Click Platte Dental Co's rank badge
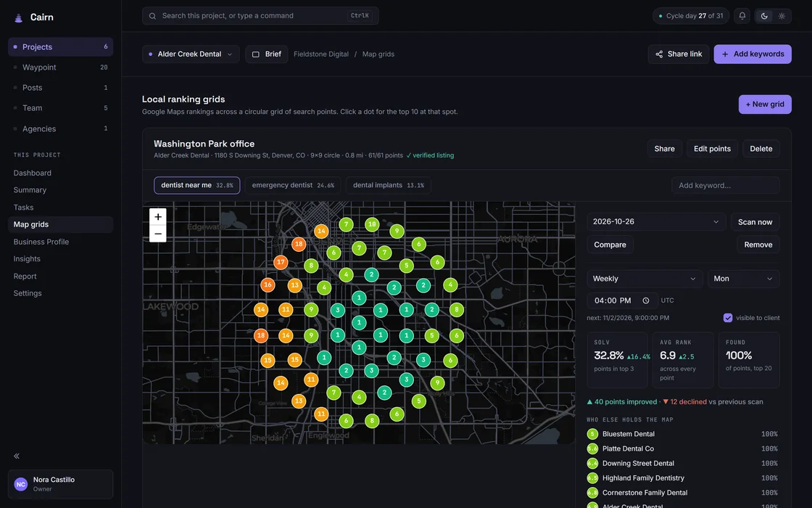This screenshot has height=508, width=812. (592, 449)
